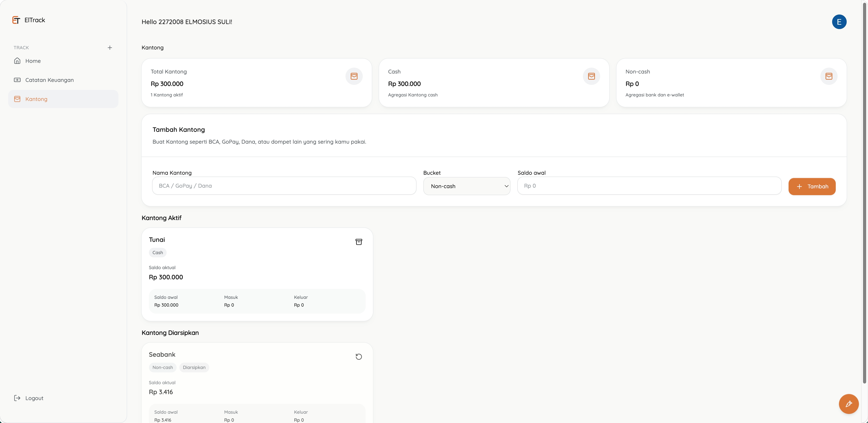Click the Cash card wallet icon
Screen dimensions: 868x423
coord(591,76)
